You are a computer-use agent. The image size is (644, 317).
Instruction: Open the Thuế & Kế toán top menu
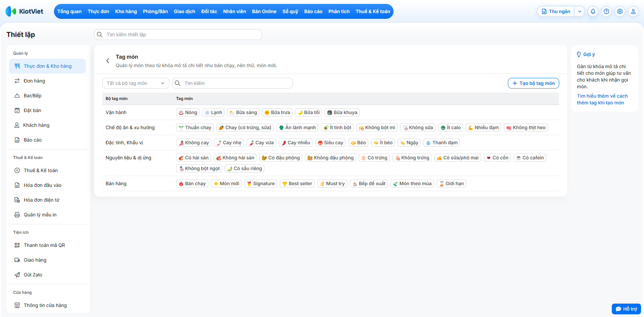[x=373, y=11]
